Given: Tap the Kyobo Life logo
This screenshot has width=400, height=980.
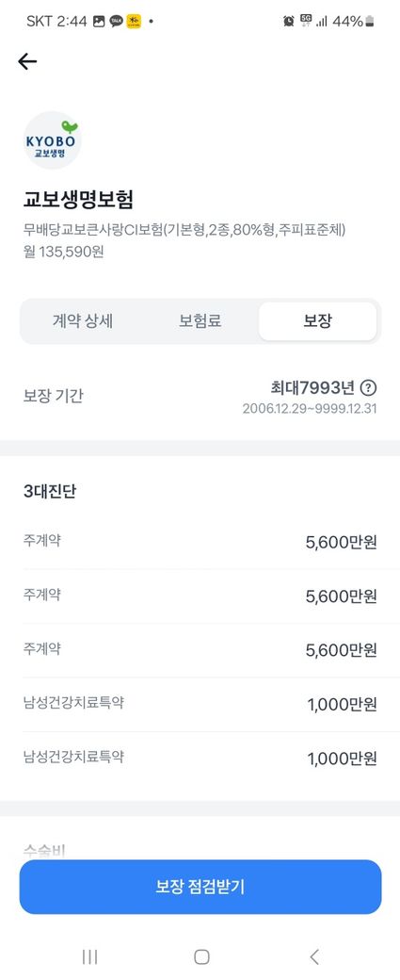Looking at the screenshot, I should pos(53,140).
